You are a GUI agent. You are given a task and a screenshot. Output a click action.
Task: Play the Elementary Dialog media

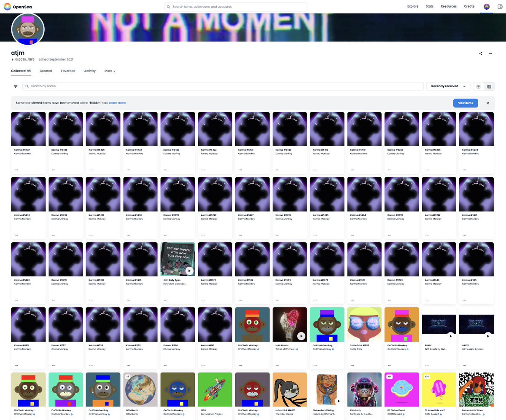click(x=339, y=401)
